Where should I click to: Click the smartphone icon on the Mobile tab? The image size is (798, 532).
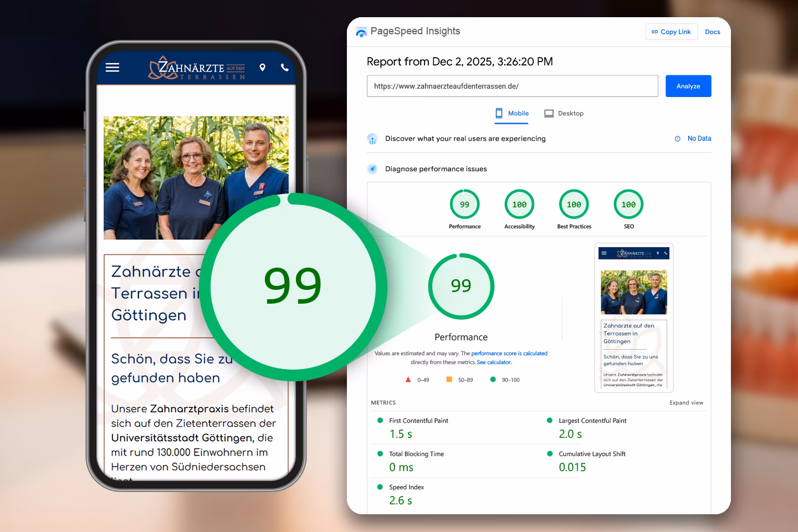click(x=498, y=113)
